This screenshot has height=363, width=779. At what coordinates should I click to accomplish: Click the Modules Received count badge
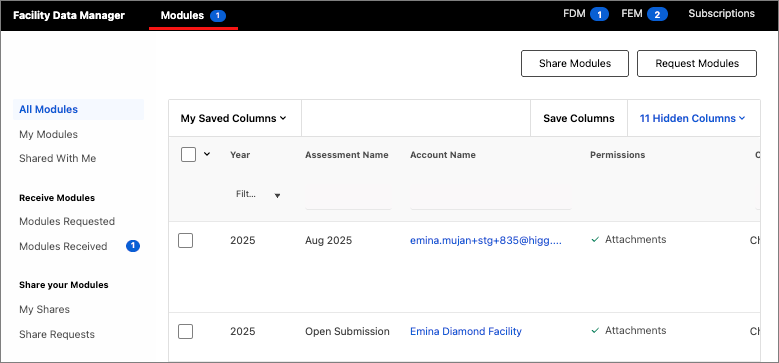click(x=133, y=246)
